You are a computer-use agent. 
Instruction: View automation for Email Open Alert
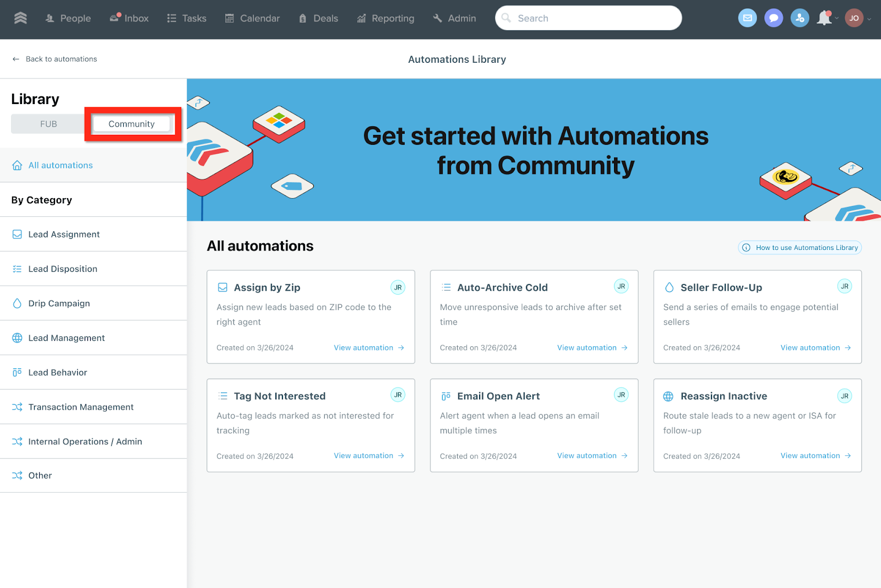pos(592,456)
